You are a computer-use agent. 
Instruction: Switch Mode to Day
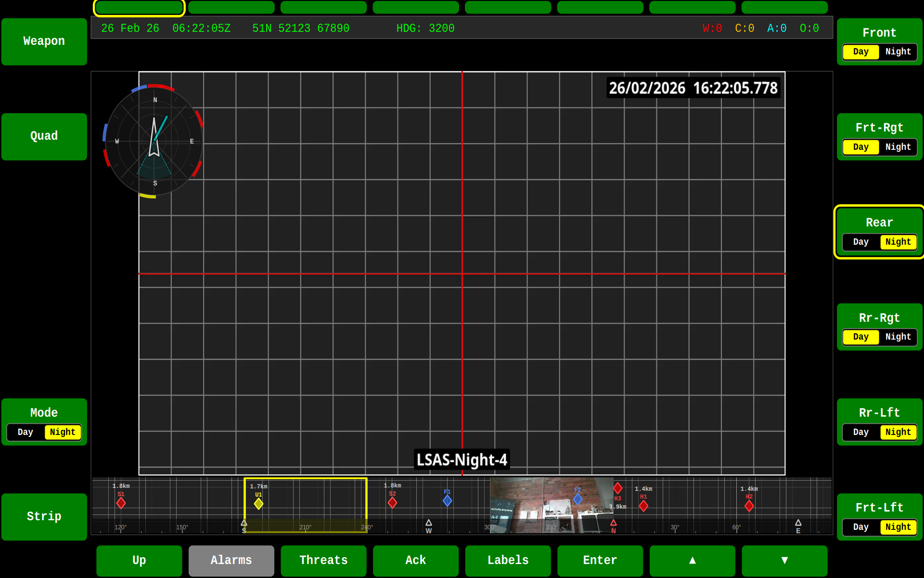[26, 432]
